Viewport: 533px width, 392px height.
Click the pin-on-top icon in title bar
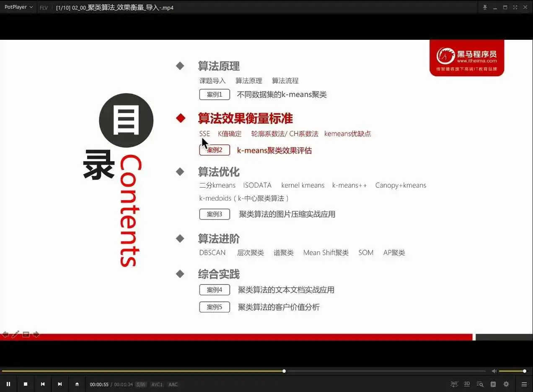485,7
